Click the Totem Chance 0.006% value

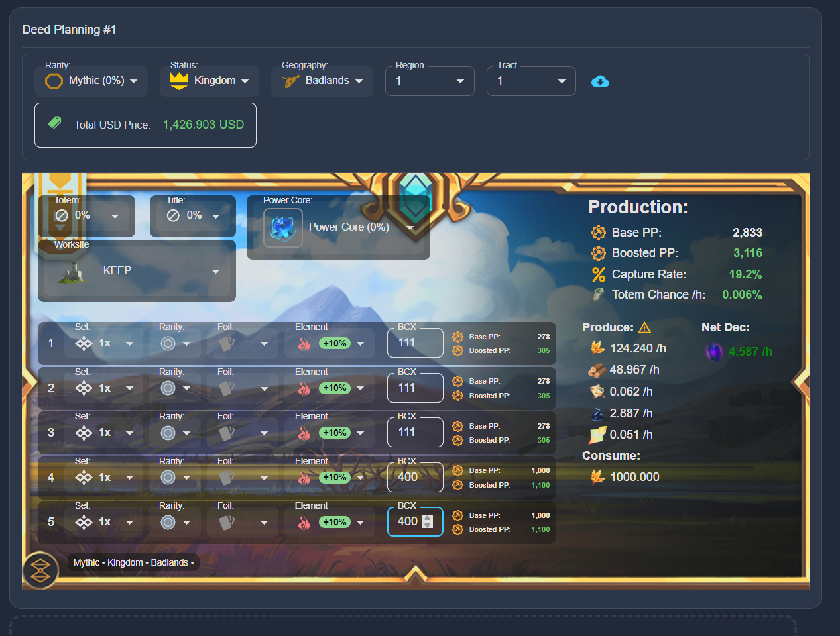[x=742, y=295]
